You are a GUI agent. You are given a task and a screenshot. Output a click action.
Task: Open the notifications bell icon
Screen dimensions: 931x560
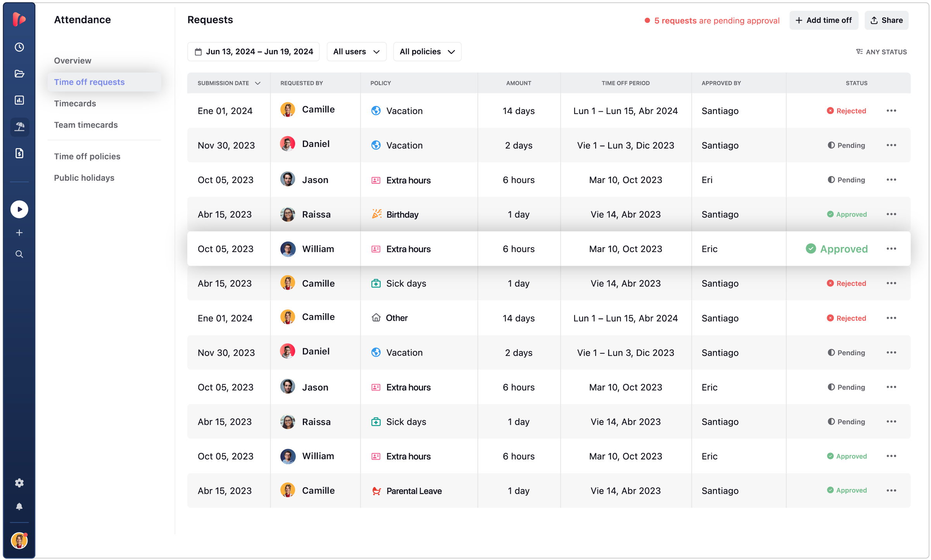click(x=19, y=506)
